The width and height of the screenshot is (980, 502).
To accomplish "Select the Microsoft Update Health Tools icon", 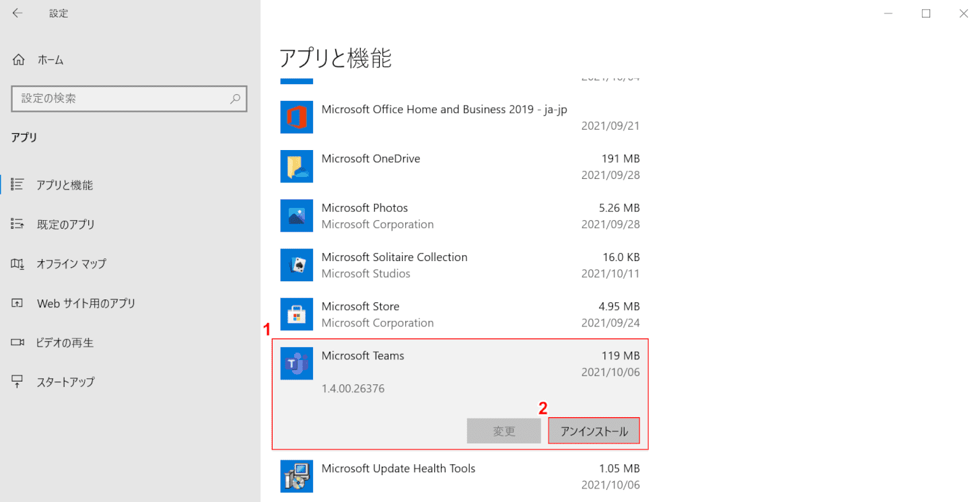I will (x=297, y=476).
